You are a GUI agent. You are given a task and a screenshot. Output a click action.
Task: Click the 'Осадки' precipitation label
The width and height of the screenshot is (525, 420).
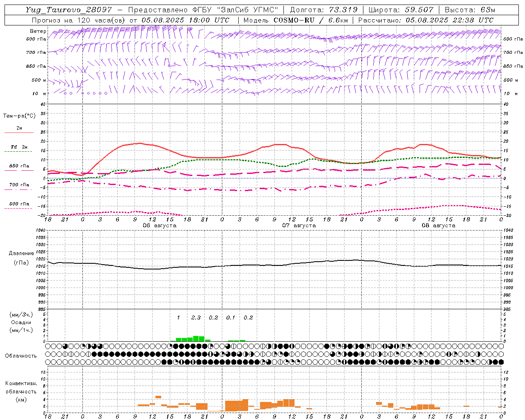point(21,322)
